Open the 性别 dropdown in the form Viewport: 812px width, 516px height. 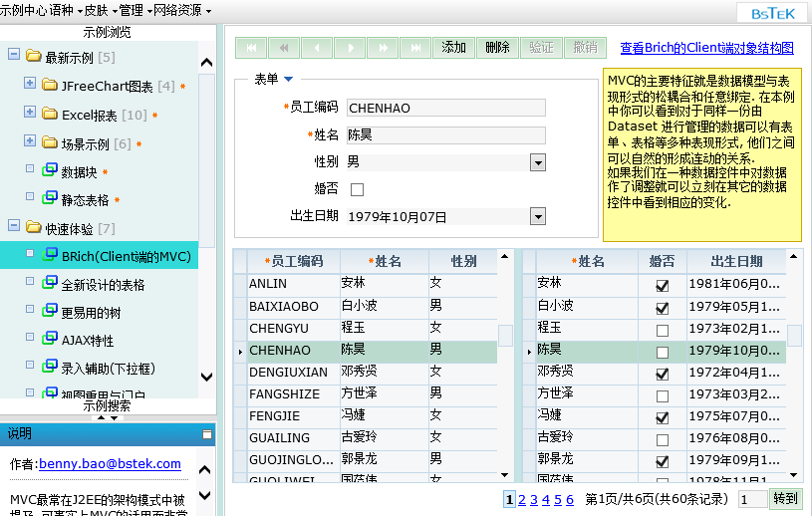(x=538, y=162)
